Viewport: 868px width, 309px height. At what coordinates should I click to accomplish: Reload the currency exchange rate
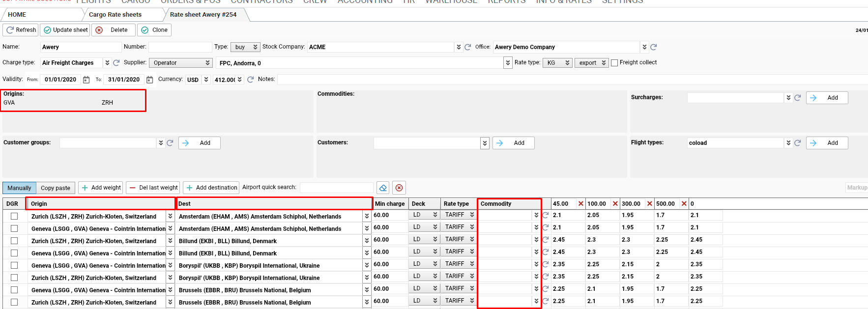[251, 80]
